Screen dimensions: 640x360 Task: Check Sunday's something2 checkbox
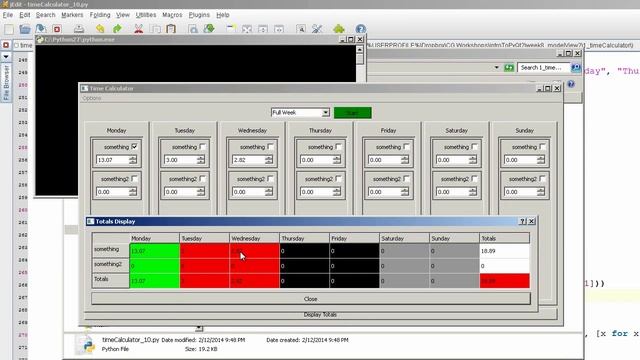click(542, 179)
